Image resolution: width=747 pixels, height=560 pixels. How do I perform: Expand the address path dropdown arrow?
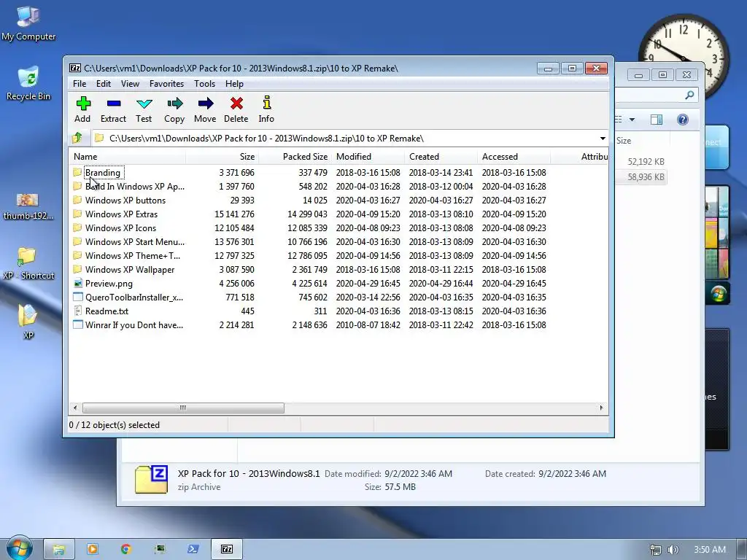(603, 139)
